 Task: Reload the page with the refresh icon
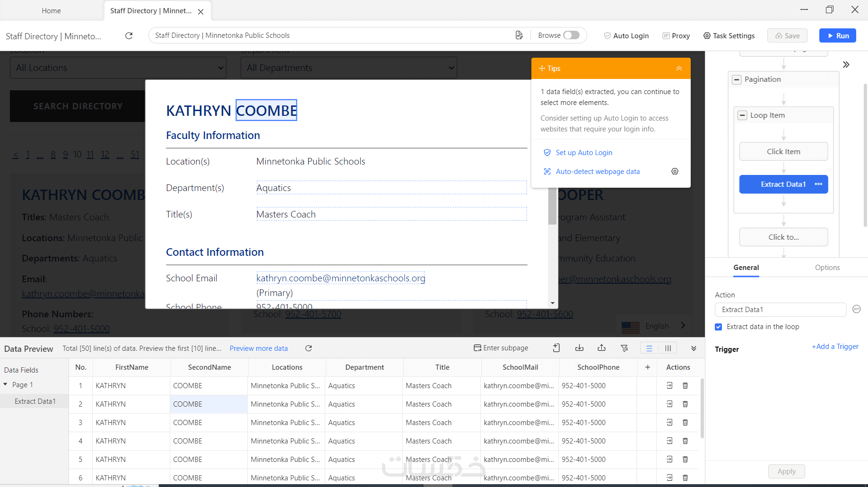click(129, 35)
